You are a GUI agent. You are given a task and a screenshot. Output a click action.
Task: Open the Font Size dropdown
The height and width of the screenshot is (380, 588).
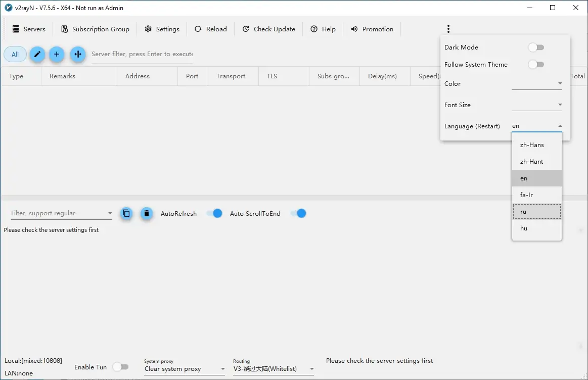[537, 105]
